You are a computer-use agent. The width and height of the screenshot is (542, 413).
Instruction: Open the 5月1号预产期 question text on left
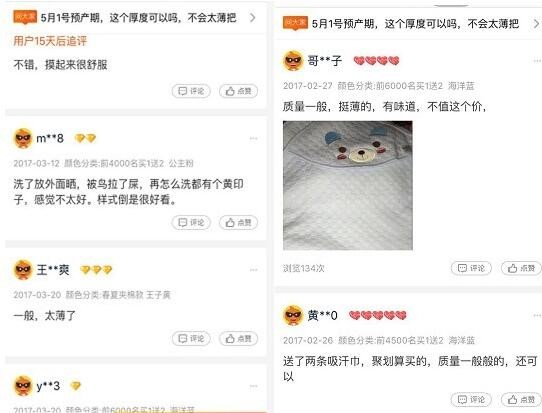click(x=138, y=18)
